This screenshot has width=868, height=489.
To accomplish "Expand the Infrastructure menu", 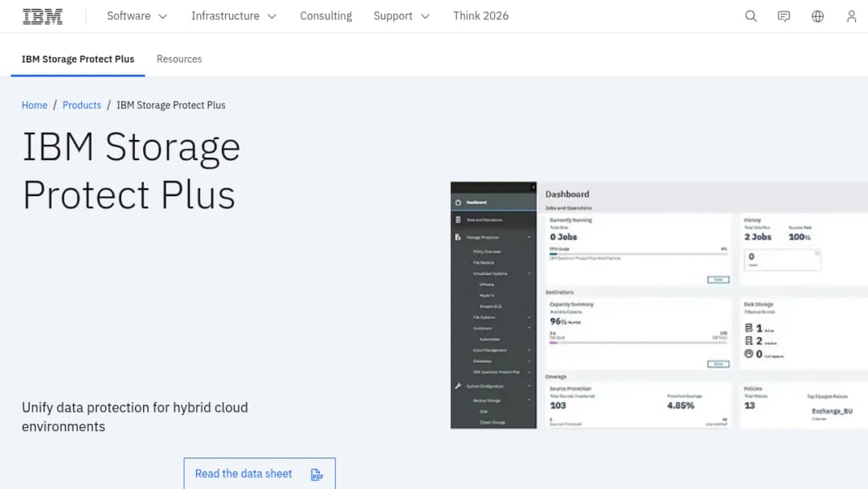I will tap(233, 16).
